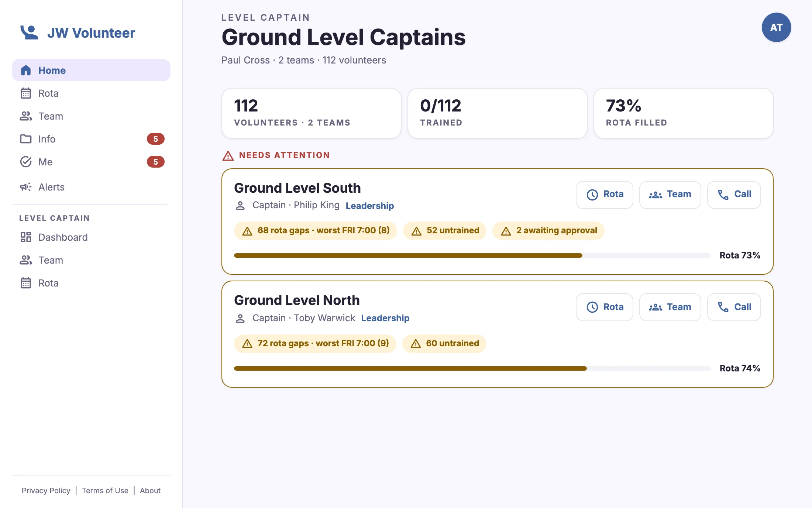Click Ground Level South rota progress bar
Screen dimensions: 812x508
(472, 255)
